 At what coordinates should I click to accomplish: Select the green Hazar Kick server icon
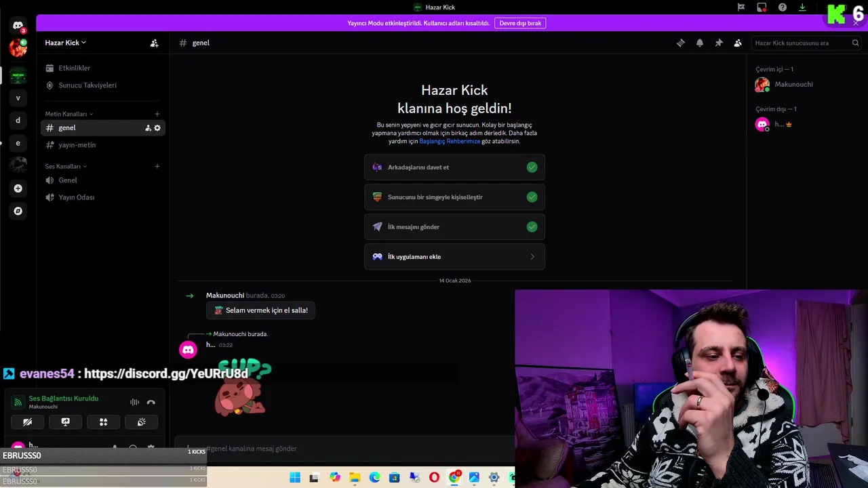click(x=18, y=75)
